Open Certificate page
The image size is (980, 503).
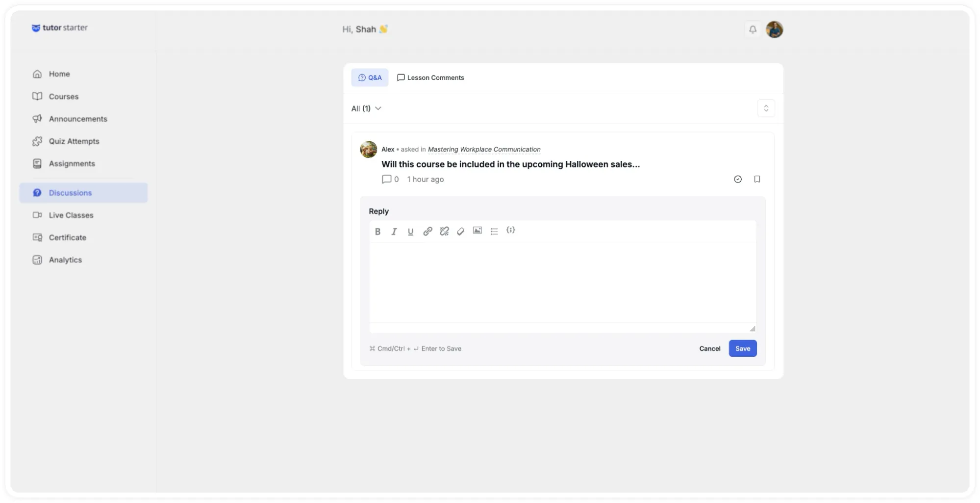click(x=59, y=238)
